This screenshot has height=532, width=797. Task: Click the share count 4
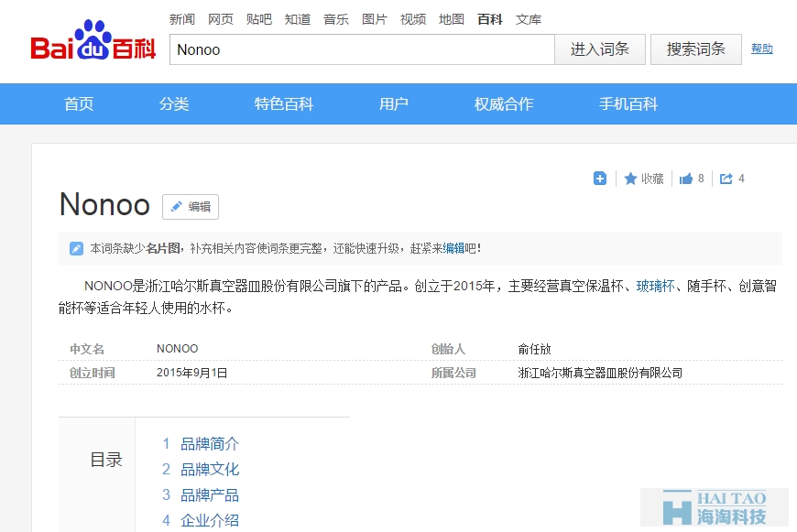(x=741, y=179)
